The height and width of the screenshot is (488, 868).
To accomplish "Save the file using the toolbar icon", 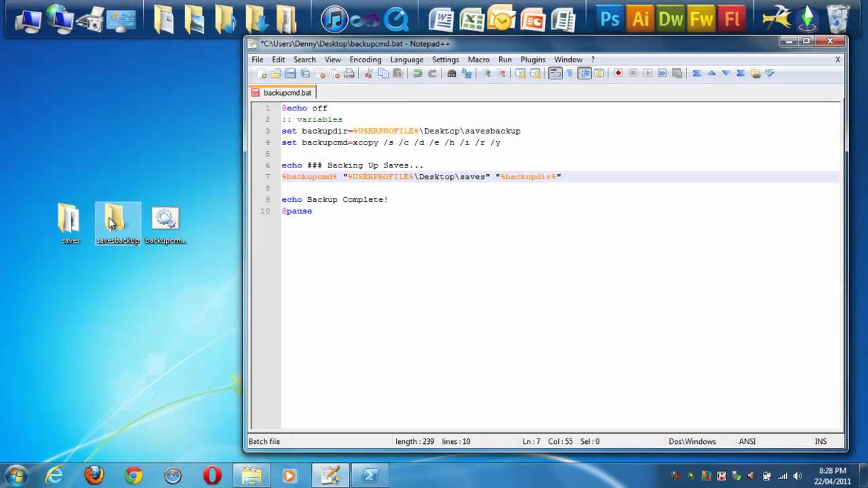I will pyautogui.click(x=290, y=73).
